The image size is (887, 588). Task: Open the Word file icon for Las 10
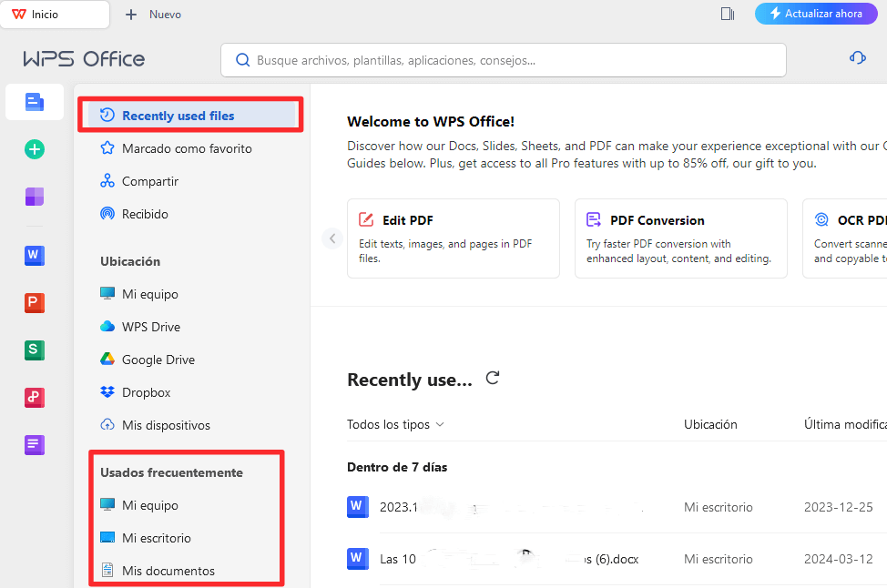[x=358, y=559]
